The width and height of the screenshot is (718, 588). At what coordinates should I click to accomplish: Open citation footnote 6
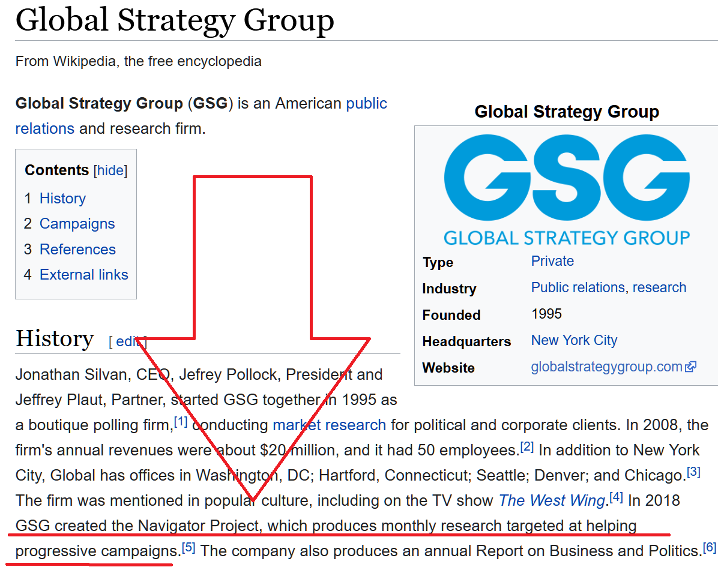tap(710, 547)
